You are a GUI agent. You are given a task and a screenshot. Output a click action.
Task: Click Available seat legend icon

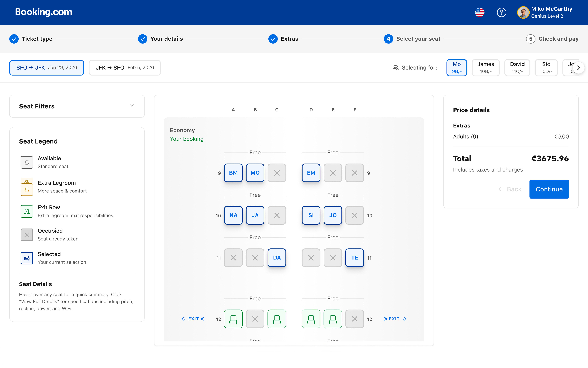point(27,162)
